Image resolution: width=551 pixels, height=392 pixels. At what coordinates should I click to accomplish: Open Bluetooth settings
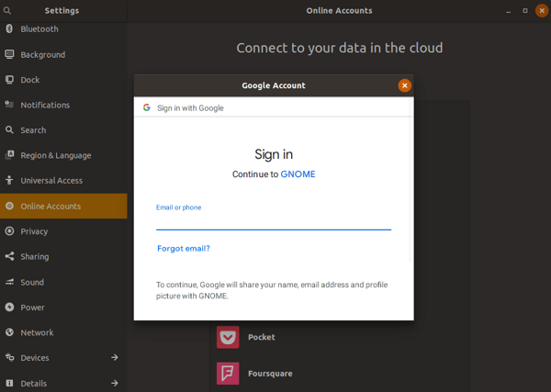tap(63, 28)
